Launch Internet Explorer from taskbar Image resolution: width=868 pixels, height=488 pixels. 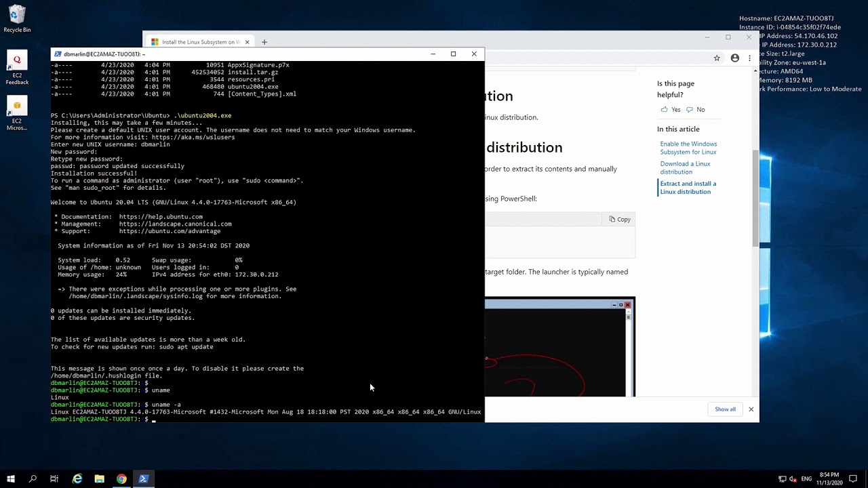tap(77, 479)
